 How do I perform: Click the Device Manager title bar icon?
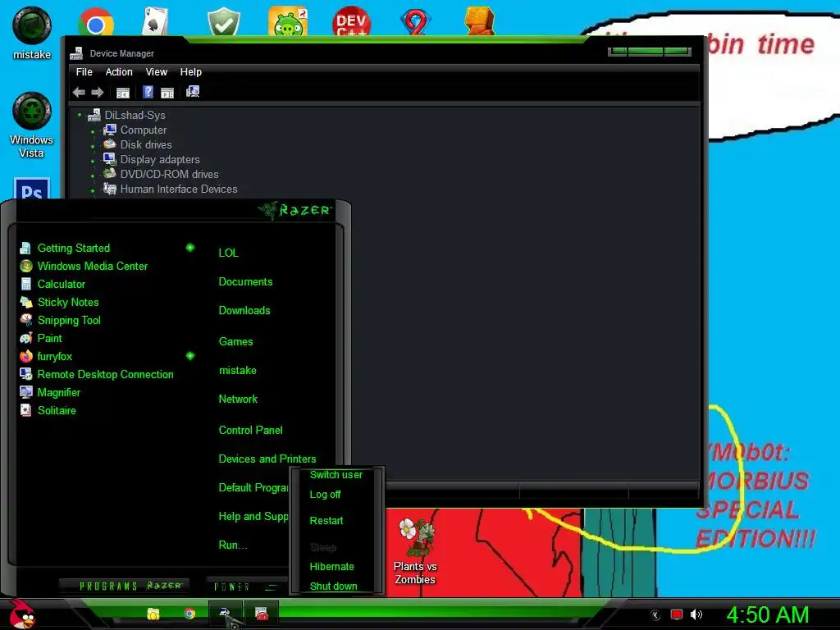tap(76, 53)
